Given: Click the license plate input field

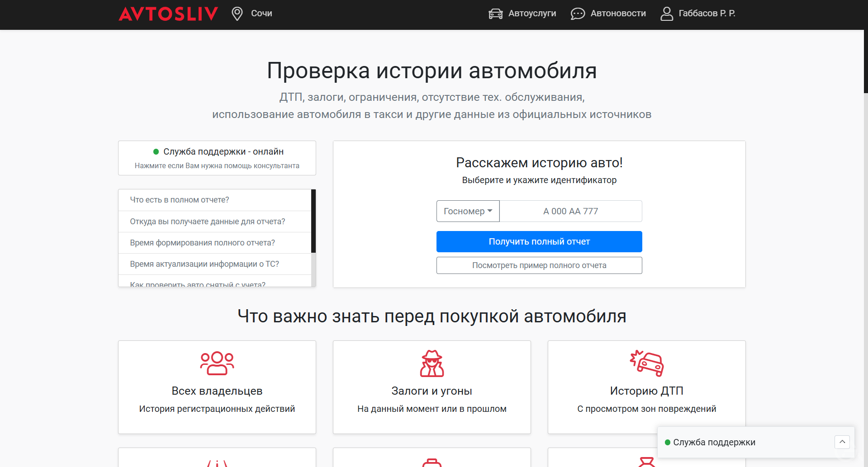Looking at the screenshot, I should pyautogui.click(x=570, y=211).
